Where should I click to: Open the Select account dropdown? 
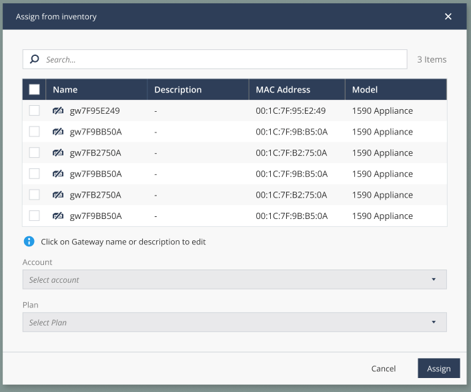tap(234, 279)
